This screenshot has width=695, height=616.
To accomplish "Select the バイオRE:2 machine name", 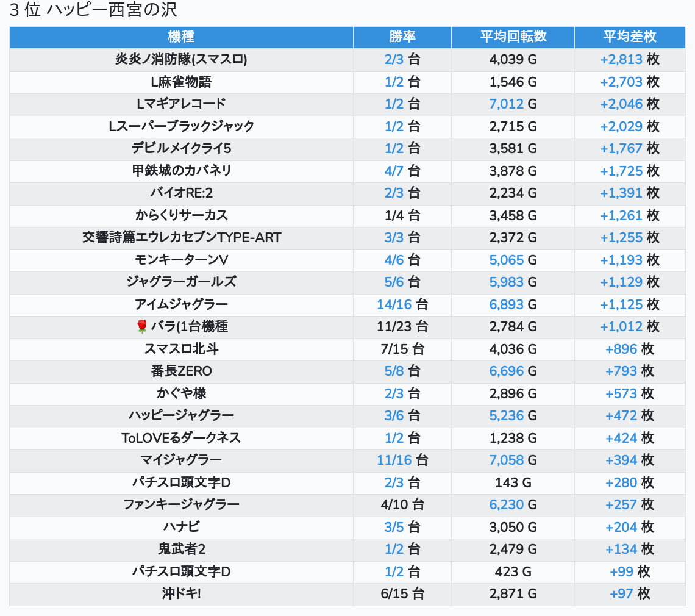I will [x=181, y=193].
